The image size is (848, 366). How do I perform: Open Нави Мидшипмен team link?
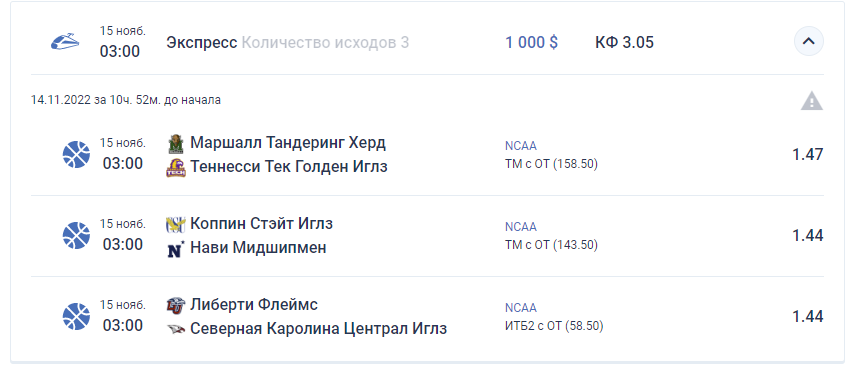(x=258, y=248)
